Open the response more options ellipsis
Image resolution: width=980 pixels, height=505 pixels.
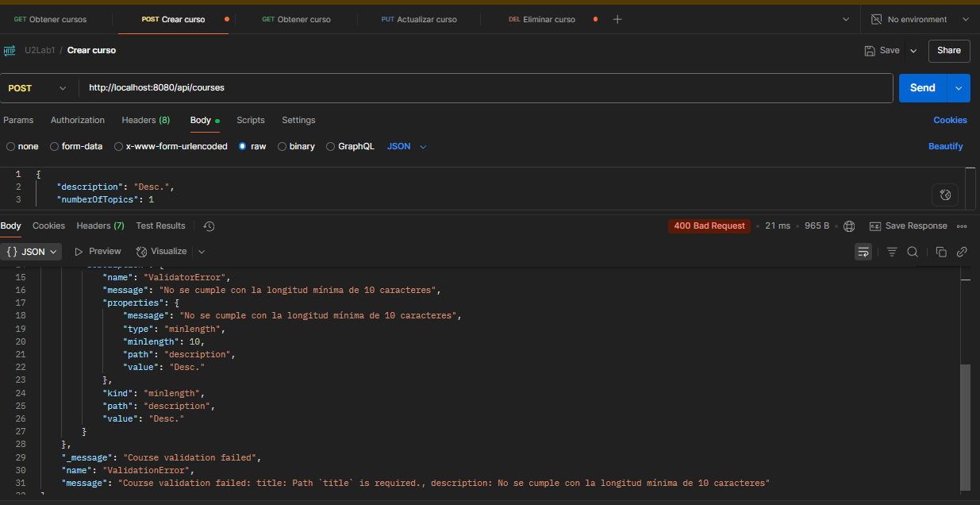[x=962, y=226]
